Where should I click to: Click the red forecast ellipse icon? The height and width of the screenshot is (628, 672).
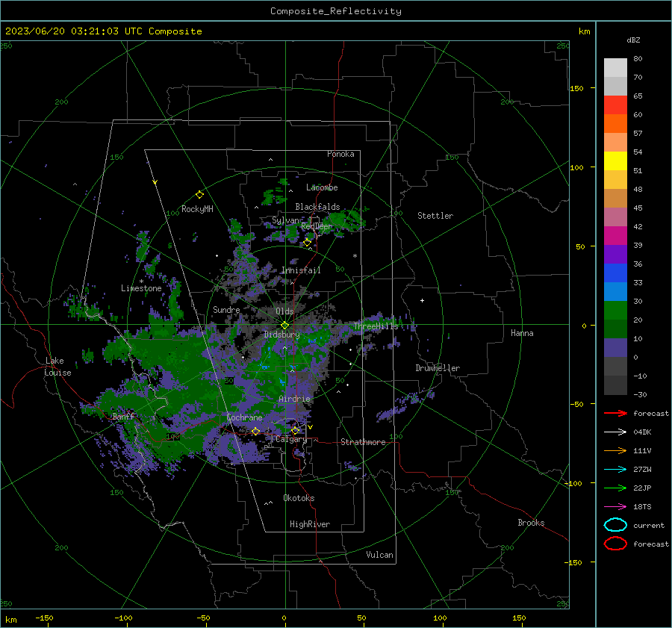615,544
